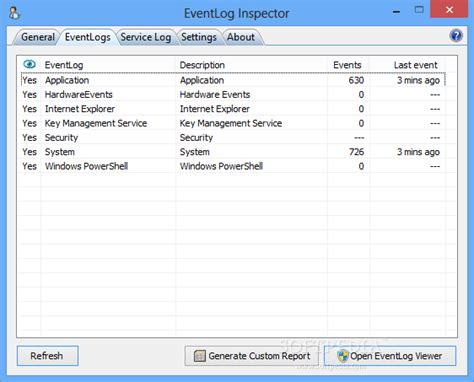Viewport: 474px width, 382px height.
Task: Click System row's 3 mins ago cell
Action: point(418,152)
